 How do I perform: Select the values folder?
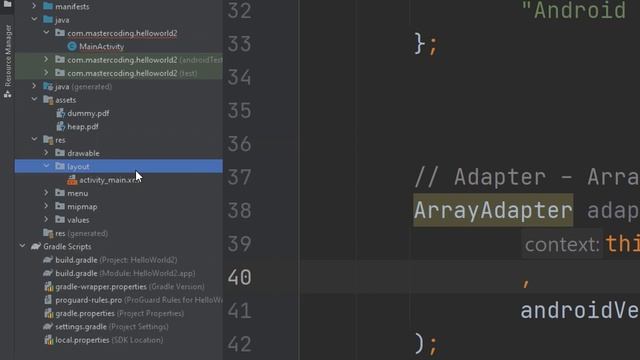[x=78, y=220]
